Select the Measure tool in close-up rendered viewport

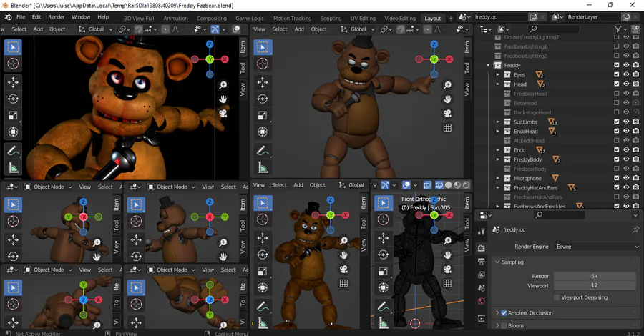coord(13,167)
